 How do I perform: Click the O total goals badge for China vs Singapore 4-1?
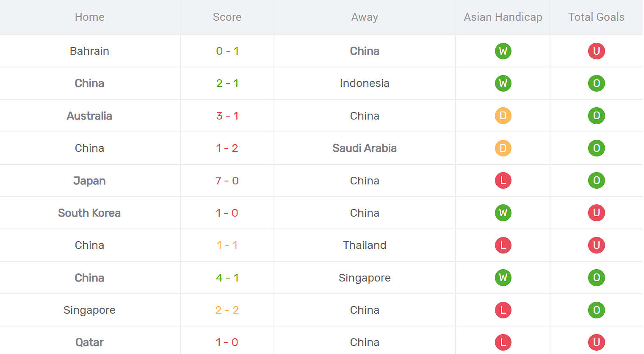596,278
